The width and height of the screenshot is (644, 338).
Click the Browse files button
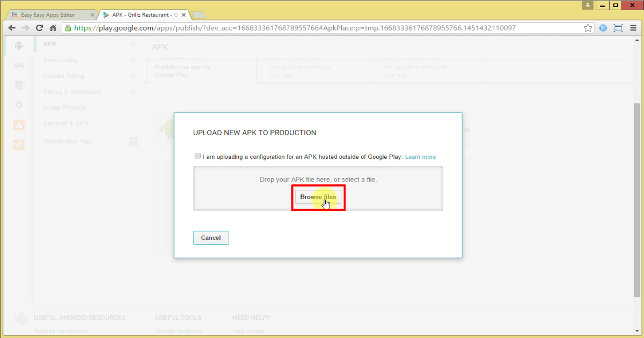click(318, 197)
